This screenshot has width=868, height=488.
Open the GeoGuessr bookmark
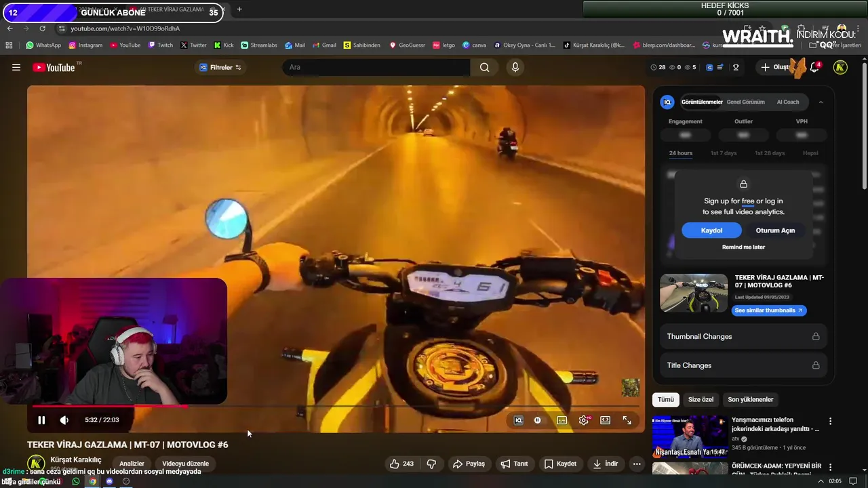407,45
